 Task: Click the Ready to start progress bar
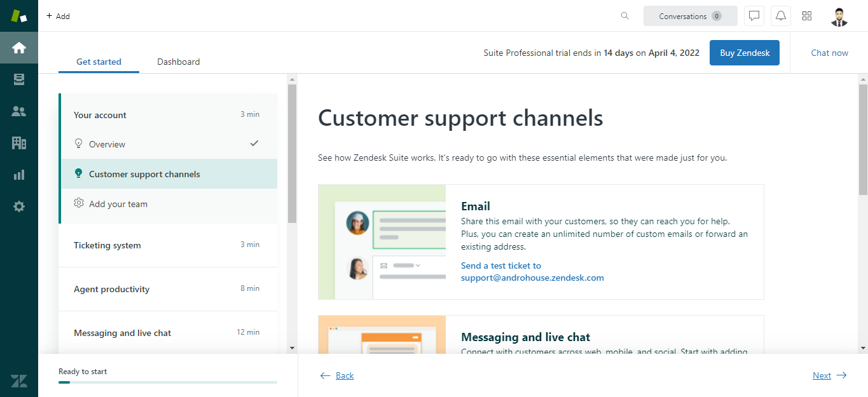pyautogui.click(x=168, y=382)
